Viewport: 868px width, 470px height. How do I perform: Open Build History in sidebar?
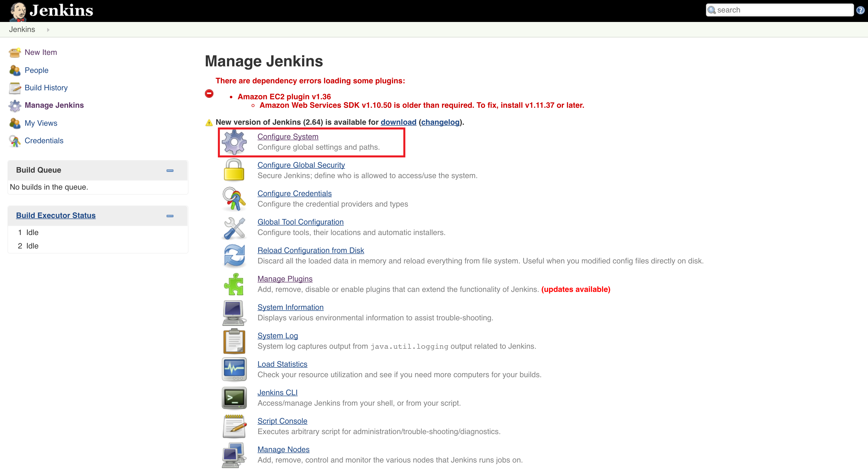[x=46, y=88]
